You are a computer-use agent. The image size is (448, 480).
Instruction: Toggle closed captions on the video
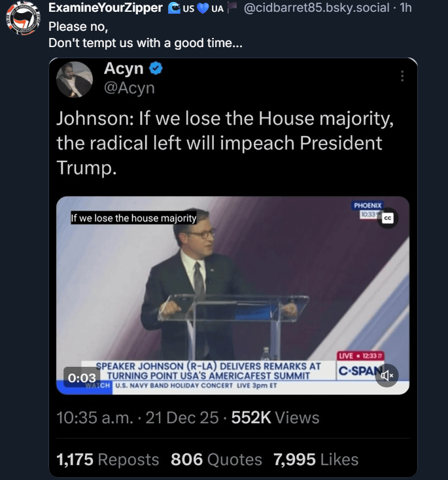point(387,218)
